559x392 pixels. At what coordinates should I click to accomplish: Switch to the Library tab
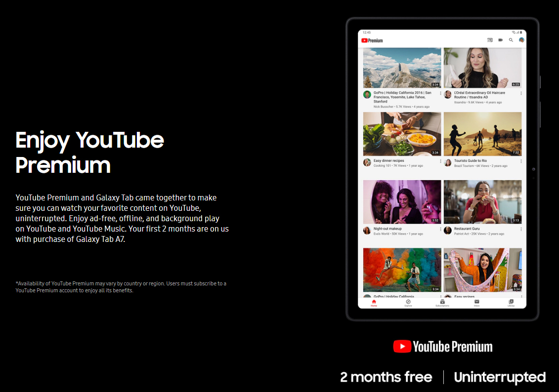511,303
